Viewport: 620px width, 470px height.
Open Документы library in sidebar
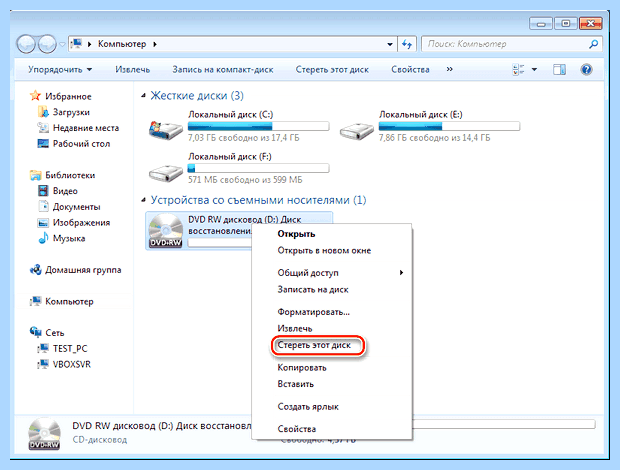tap(76, 207)
